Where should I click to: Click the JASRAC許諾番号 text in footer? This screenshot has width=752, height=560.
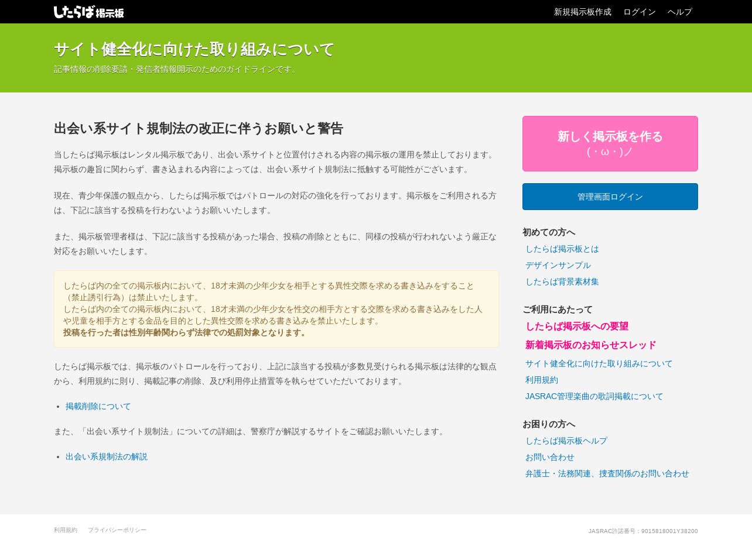coord(643,531)
